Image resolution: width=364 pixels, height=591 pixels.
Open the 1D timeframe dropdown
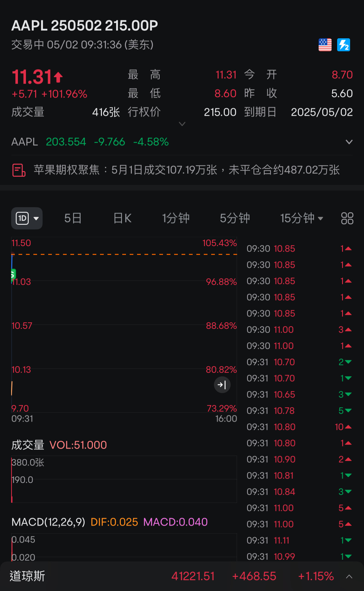[27, 218]
